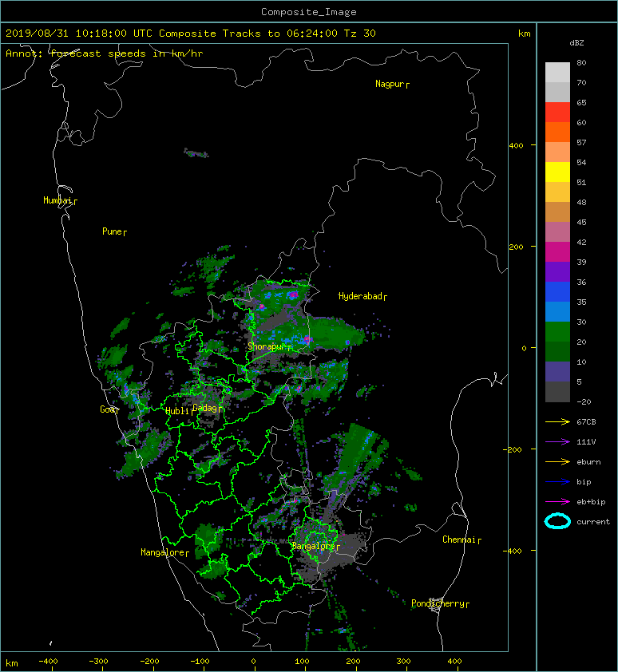Click the km label at the bottom-left corner
The height and width of the screenshot is (672, 618).
(x=12, y=663)
